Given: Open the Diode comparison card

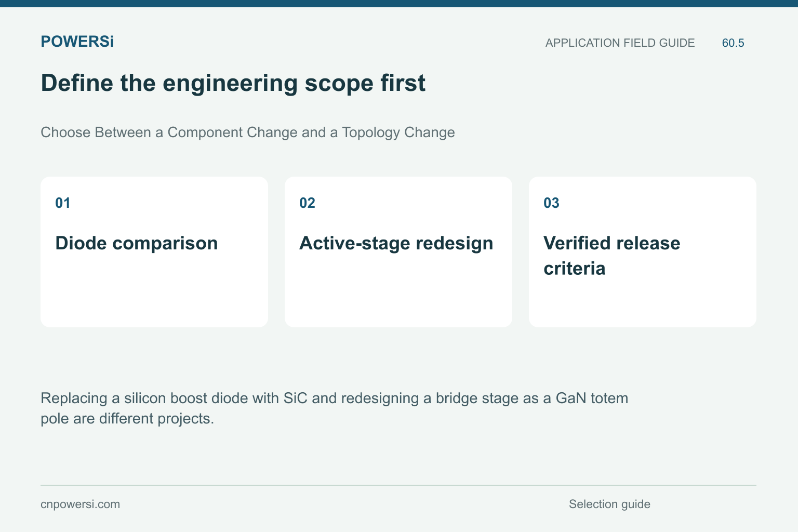Looking at the screenshot, I should point(154,252).
